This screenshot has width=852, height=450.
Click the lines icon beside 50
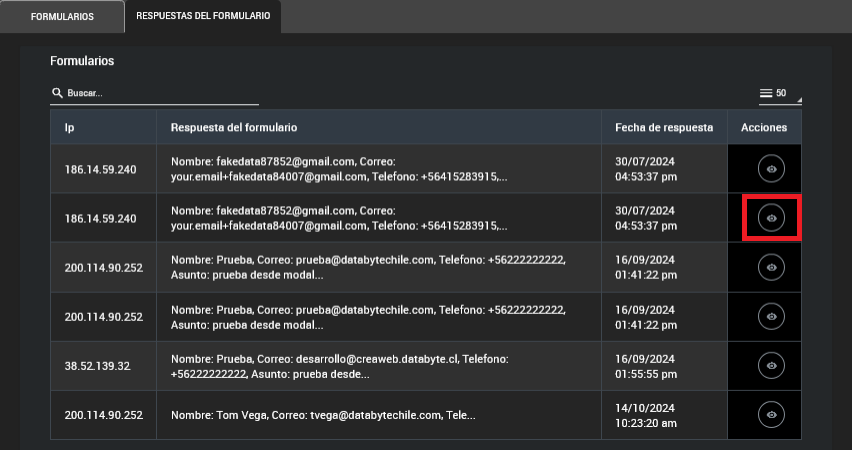(766, 93)
